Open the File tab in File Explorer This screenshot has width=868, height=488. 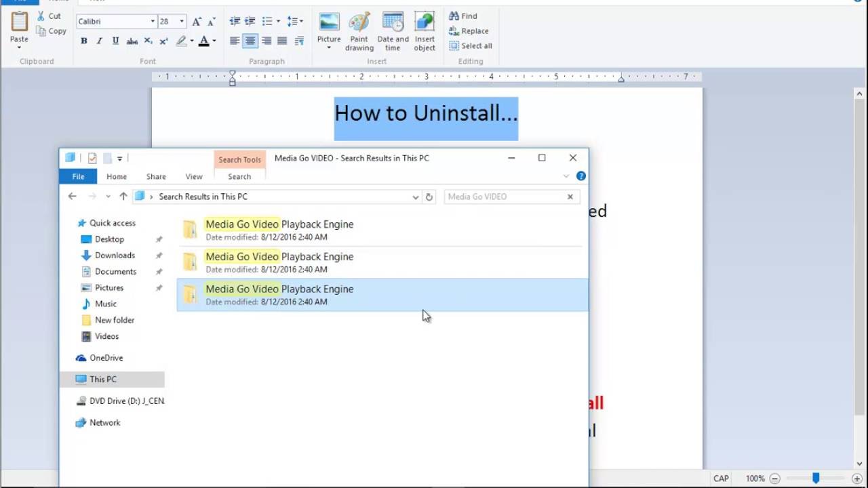(78, 176)
